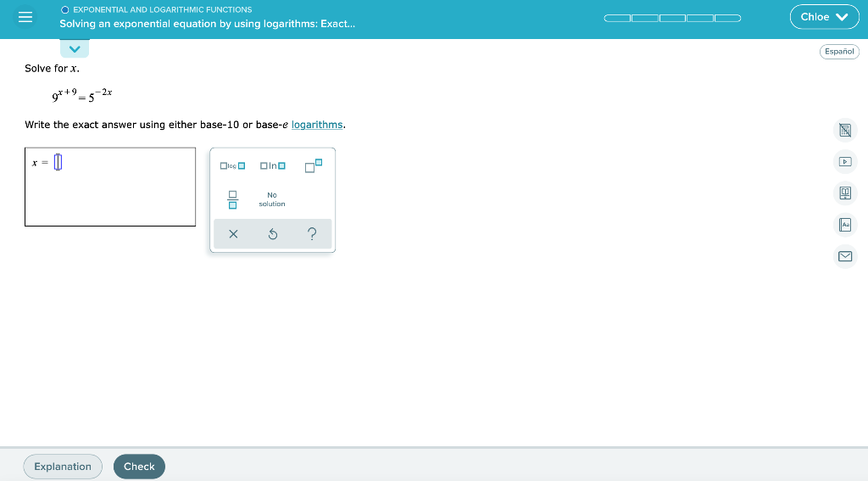Click the question progress bar
The image size is (868, 481).
point(672,19)
